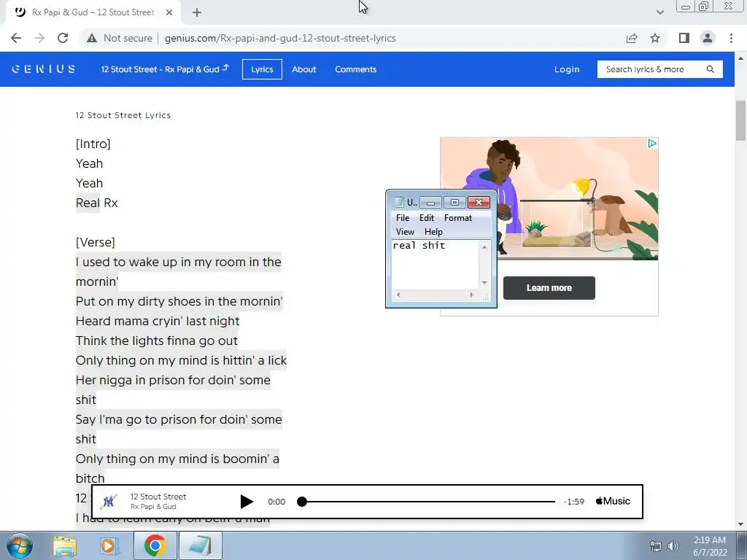Screen dimensions: 747x560
Task: Click the address bar URL
Action: pos(280,38)
